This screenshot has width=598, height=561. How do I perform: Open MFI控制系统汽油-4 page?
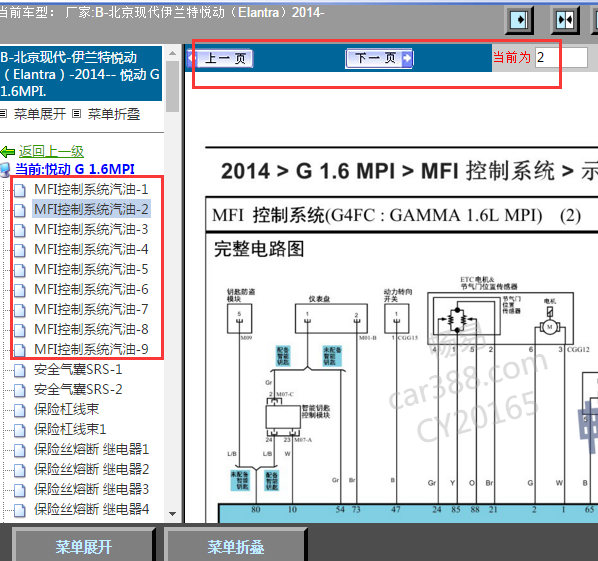pyautogui.click(x=91, y=249)
